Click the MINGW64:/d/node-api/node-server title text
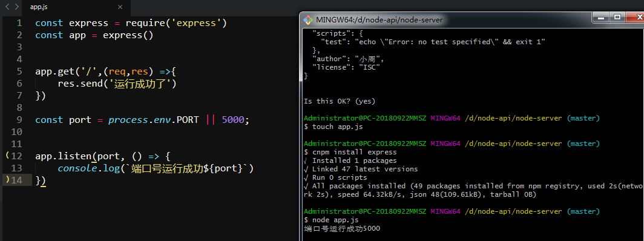 point(379,19)
